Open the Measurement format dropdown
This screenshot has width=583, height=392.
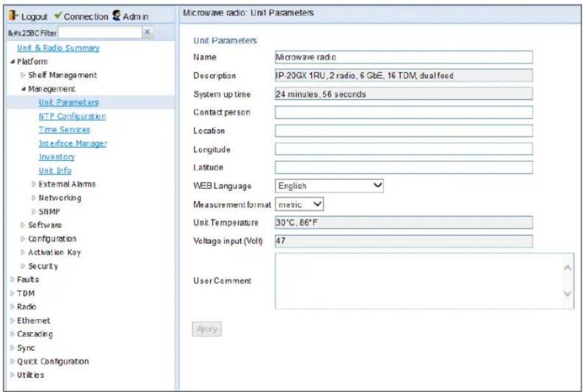click(x=299, y=204)
